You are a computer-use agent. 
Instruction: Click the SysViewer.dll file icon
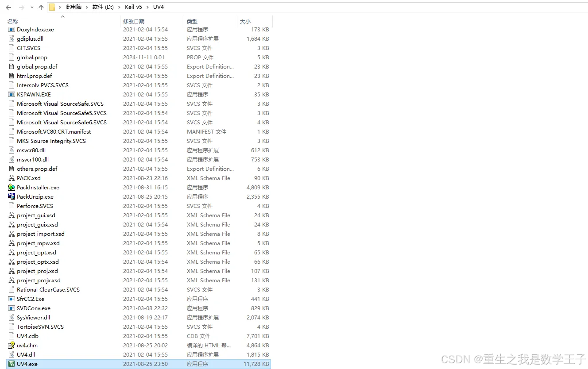(12, 317)
